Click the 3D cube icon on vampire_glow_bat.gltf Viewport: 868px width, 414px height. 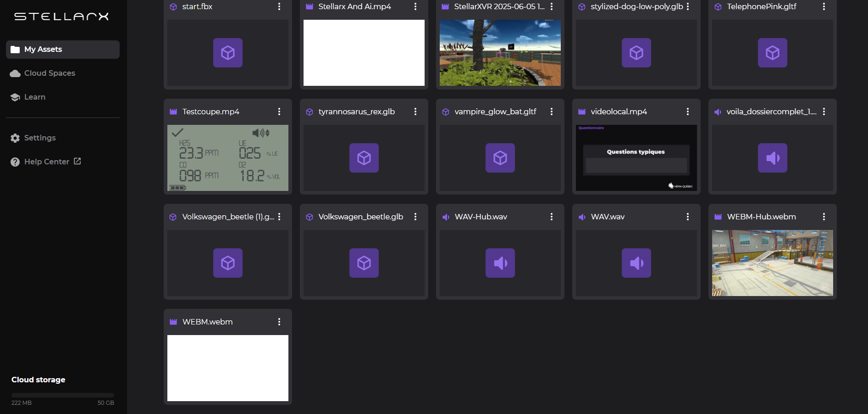pyautogui.click(x=500, y=158)
